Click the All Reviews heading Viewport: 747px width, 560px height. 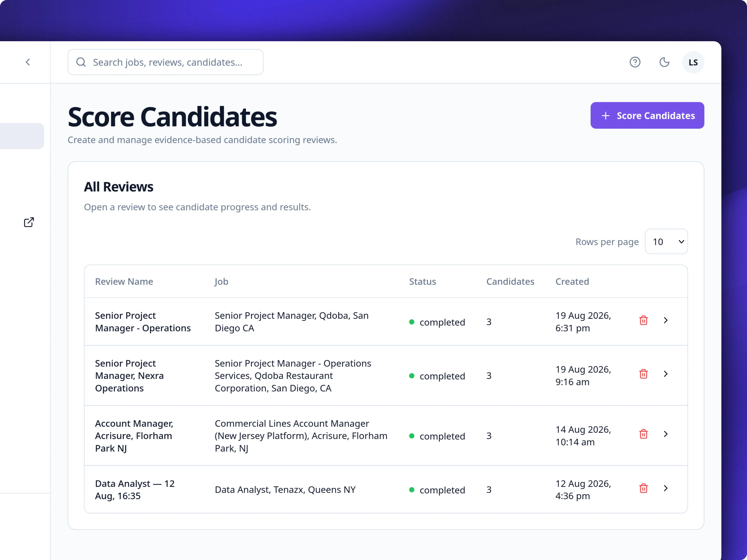118,187
